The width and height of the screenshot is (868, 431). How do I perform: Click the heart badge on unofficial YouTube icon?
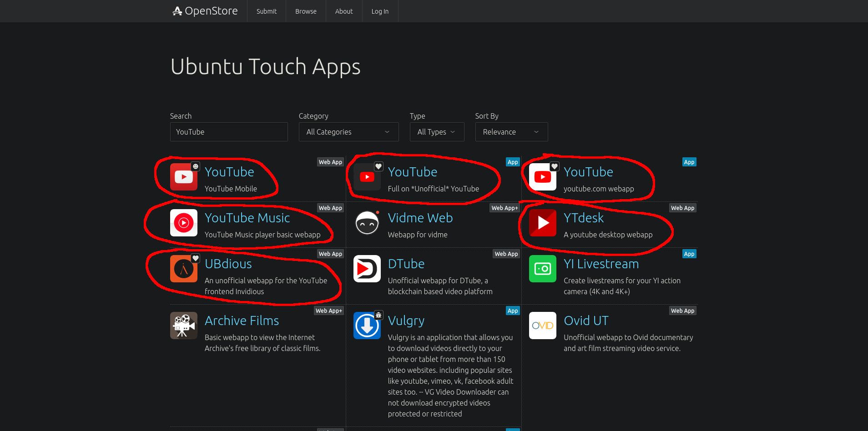coord(378,166)
